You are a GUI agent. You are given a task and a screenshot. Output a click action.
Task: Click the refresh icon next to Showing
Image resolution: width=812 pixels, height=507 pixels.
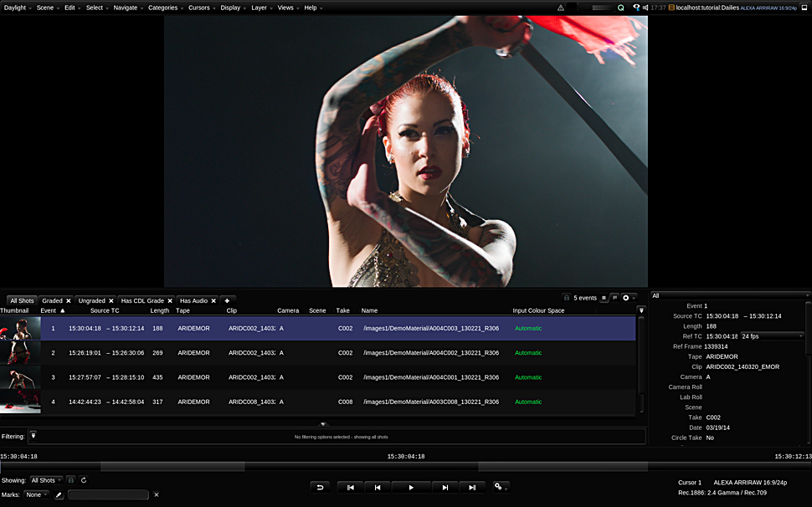(x=84, y=480)
